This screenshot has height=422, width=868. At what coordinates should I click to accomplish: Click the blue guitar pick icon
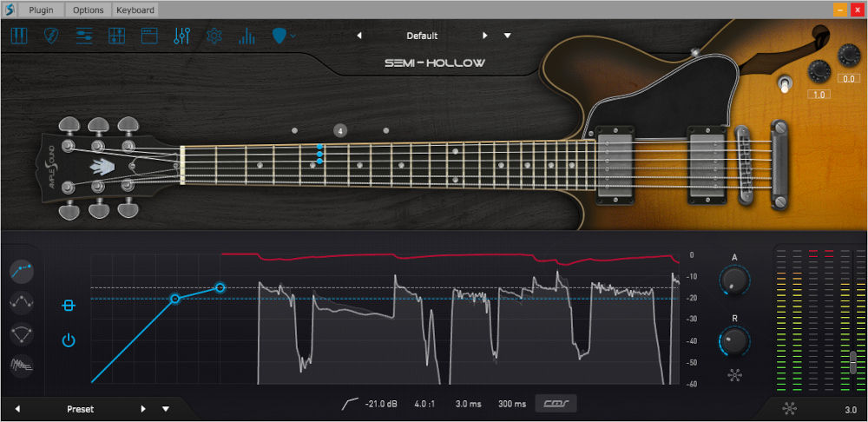pyautogui.click(x=279, y=36)
